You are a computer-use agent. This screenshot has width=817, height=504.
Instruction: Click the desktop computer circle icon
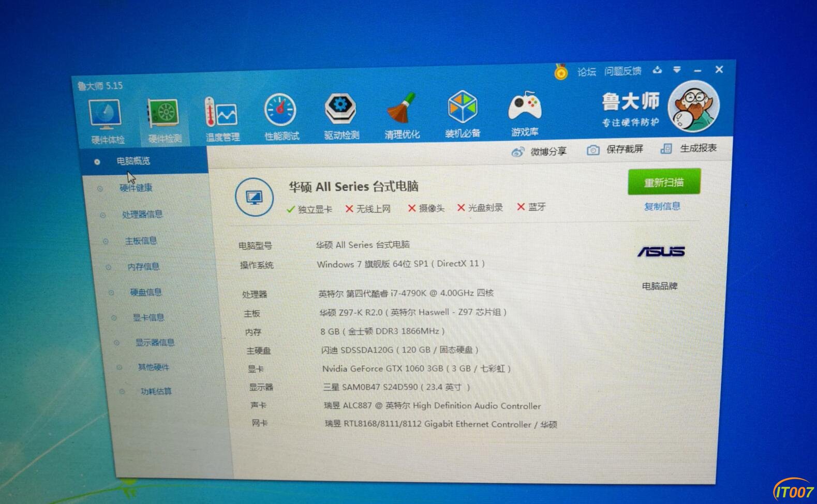(254, 197)
